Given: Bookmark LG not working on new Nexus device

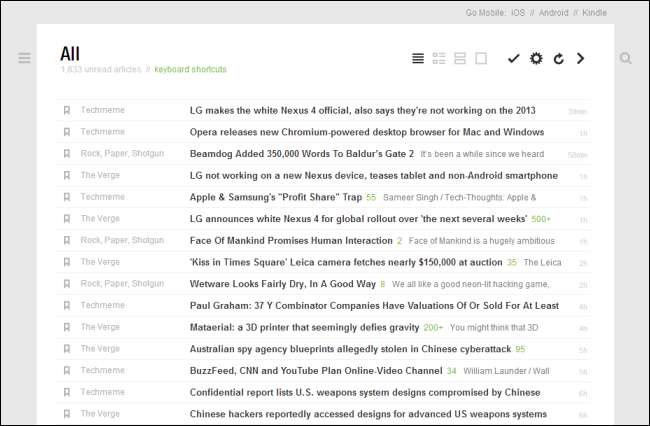Looking at the screenshot, I should click(x=67, y=175).
